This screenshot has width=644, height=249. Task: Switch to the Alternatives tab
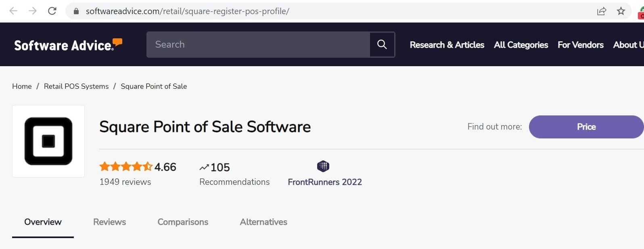[263, 222]
